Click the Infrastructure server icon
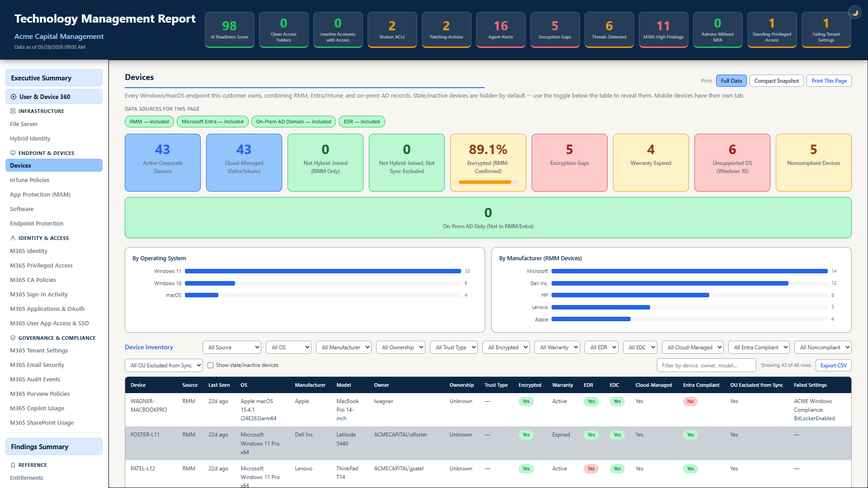The image size is (868, 488). pyautogui.click(x=13, y=111)
